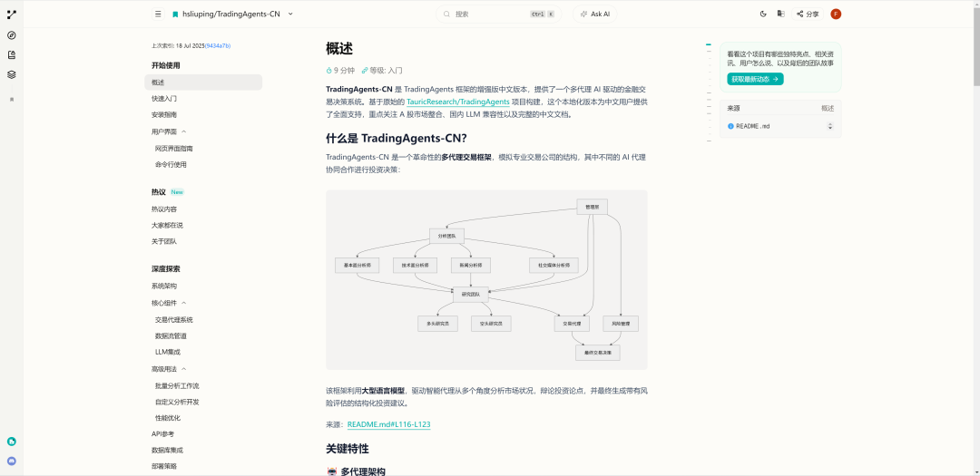Open README.md#L116-L123 source link

pos(388,425)
